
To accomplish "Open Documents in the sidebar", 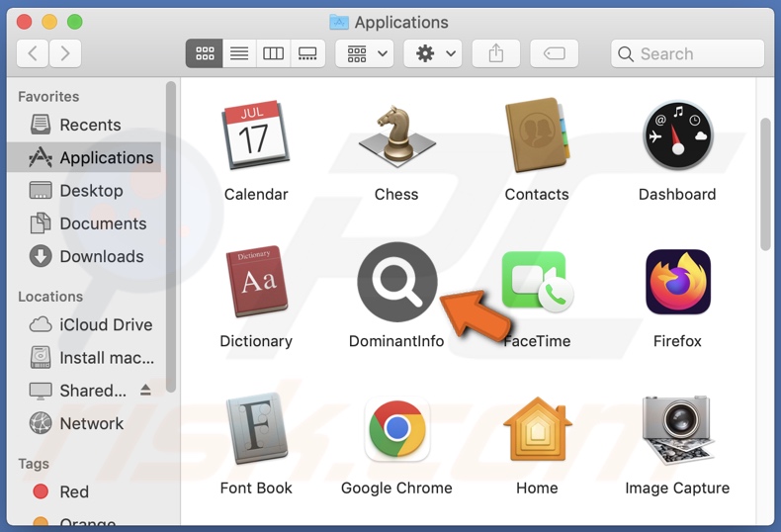I will pos(84,223).
